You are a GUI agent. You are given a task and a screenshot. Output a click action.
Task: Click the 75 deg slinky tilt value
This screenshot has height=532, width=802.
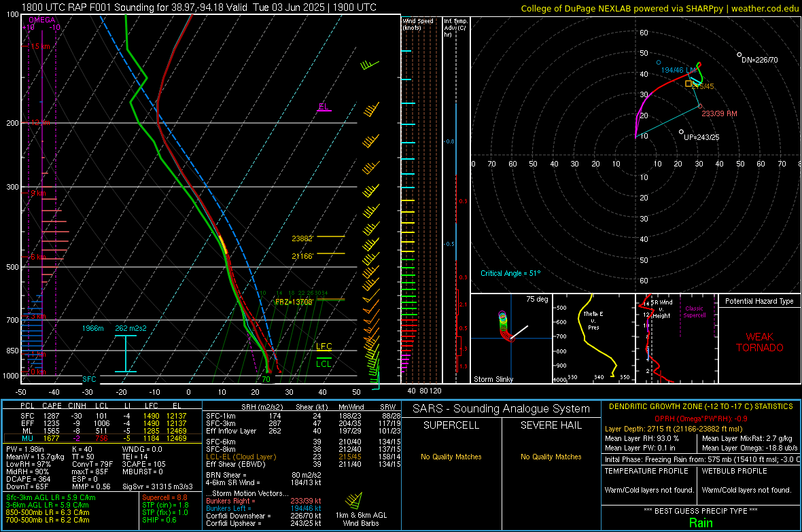537,299
